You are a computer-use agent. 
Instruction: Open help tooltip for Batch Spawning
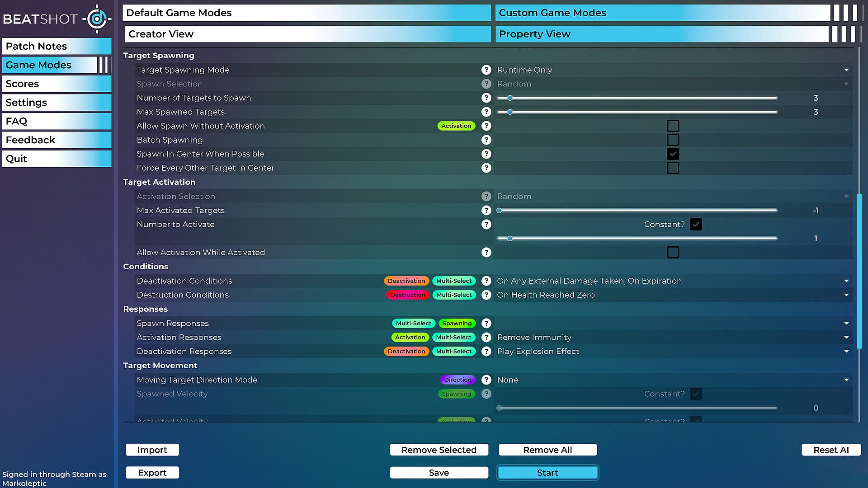click(x=486, y=140)
